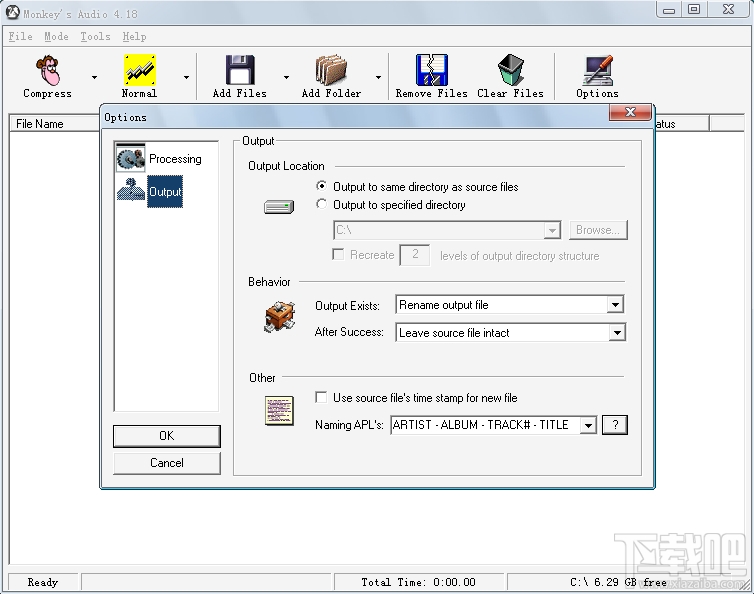
Task: Select the Processing options page
Action: tap(175, 159)
